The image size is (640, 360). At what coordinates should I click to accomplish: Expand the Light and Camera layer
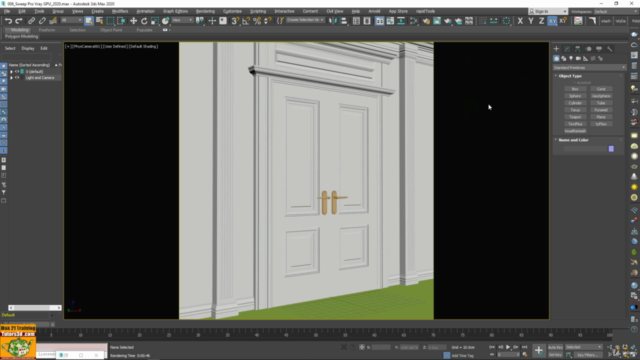[11, 78]
